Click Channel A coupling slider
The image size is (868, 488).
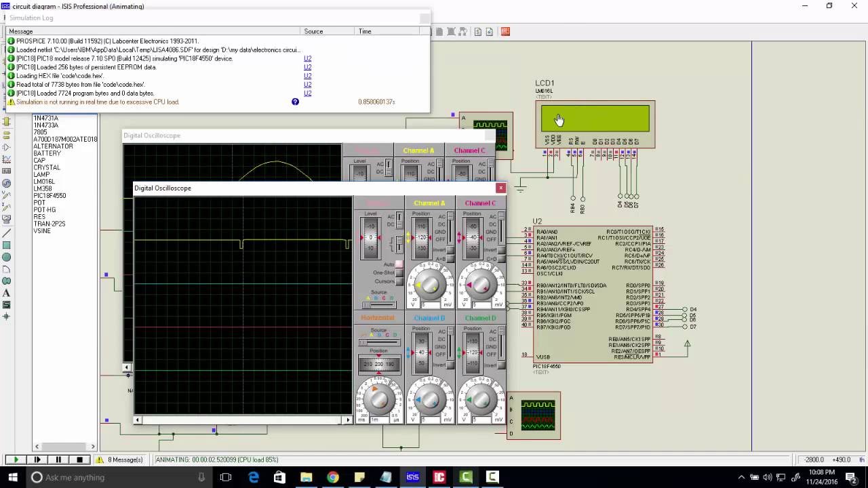point(450,228)
